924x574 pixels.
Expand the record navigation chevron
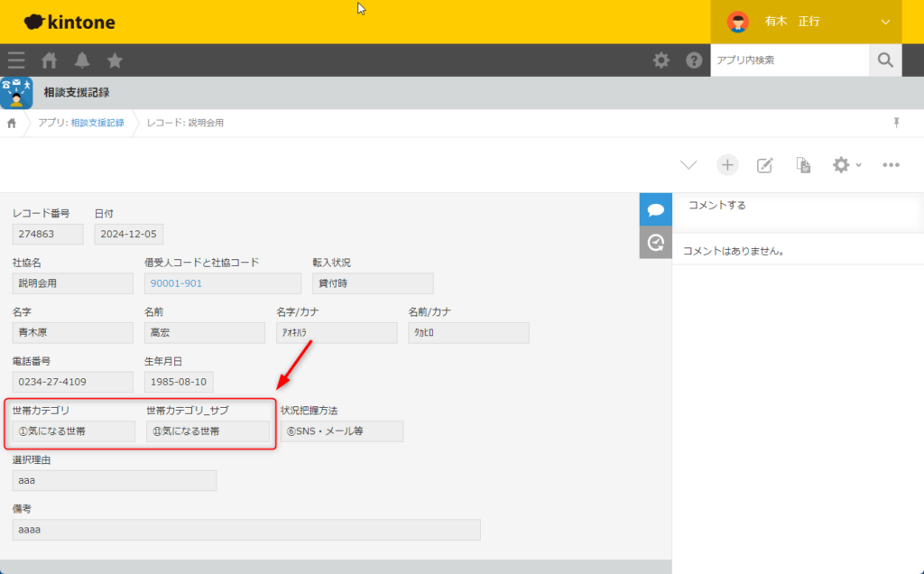[688, 165]
